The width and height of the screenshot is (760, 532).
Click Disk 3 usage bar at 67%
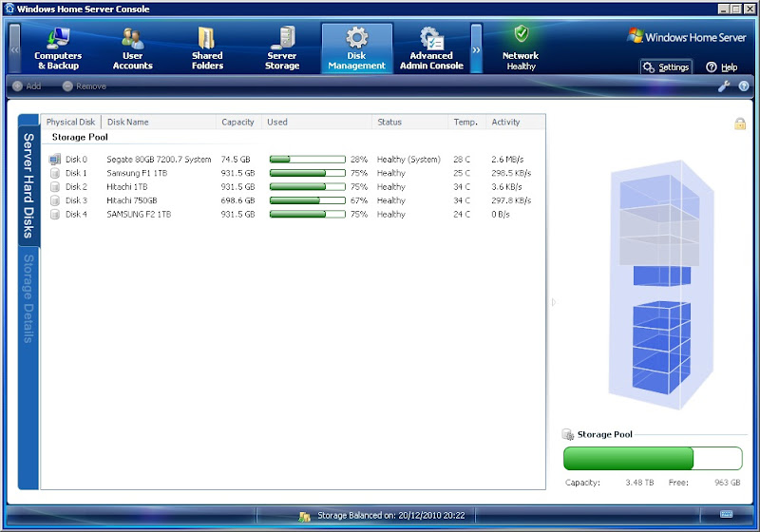pyautogui.click(x=307, y=200)
